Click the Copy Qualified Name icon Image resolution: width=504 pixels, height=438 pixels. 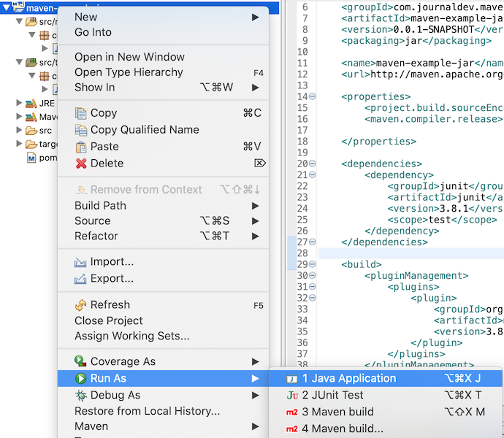click(x=80, y=130)
